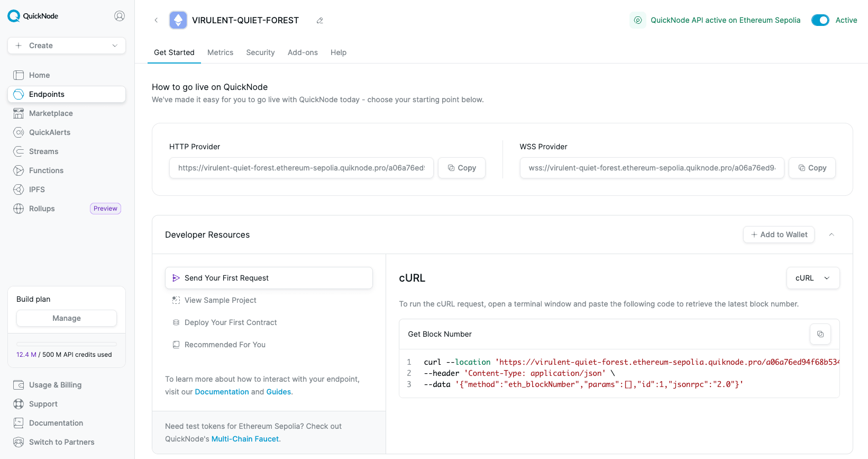Click the Home sidebar icon

click(19, 75)
